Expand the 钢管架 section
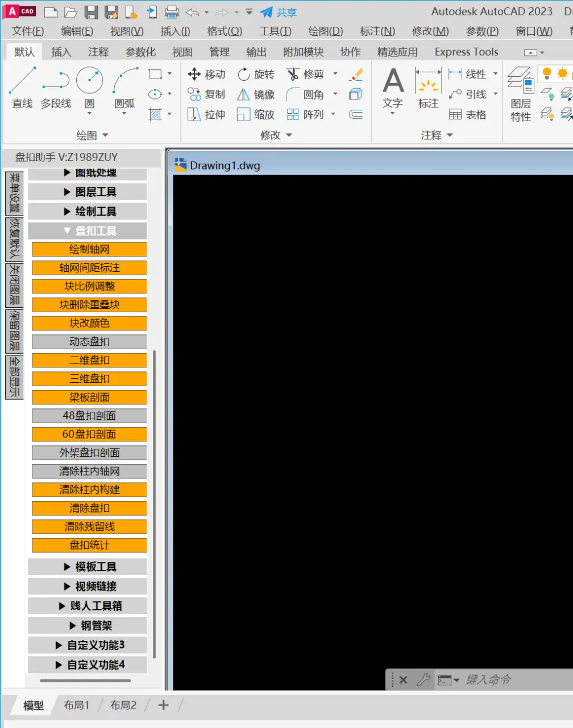 click(x=88, y=626)
